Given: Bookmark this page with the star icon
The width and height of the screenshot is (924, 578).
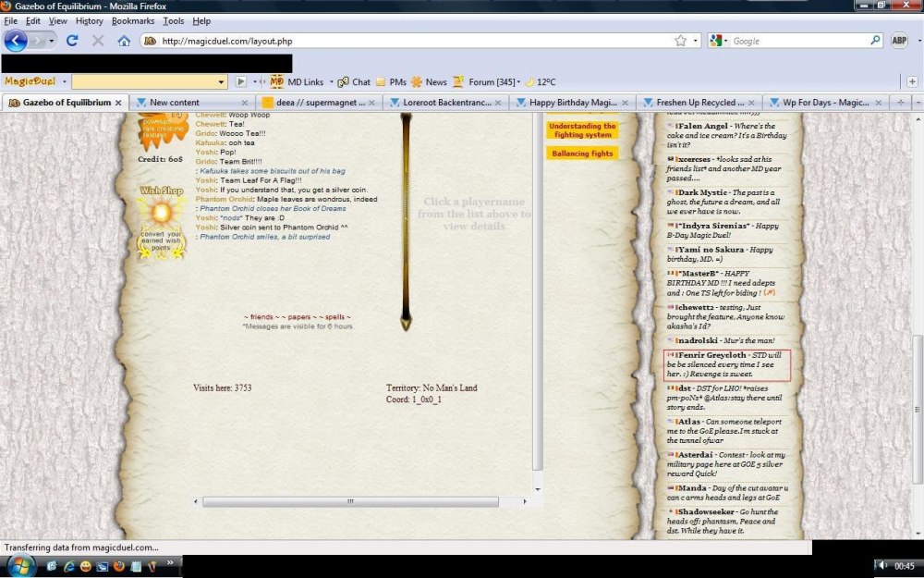Looking at the screenshot, I should pyautogui.click(x=681, y=41).
